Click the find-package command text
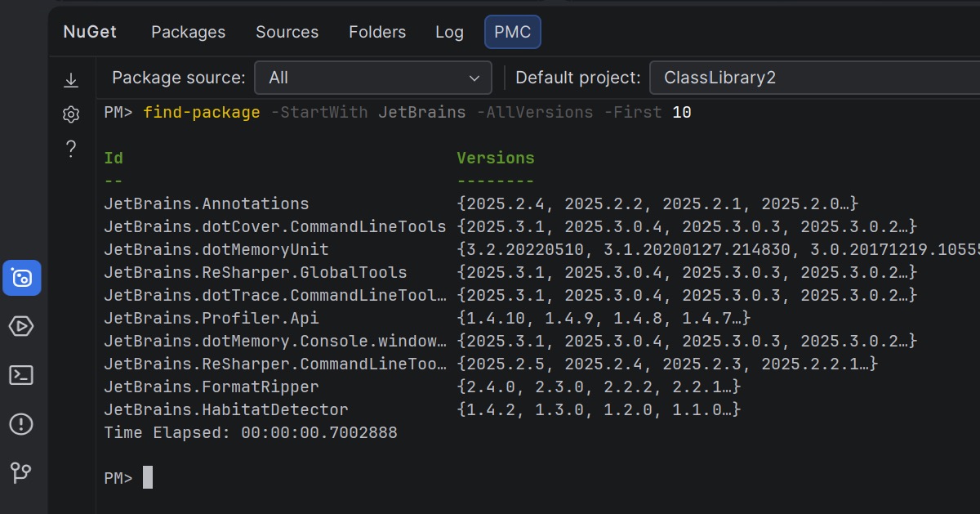This screenshot has height=514, width=980. pos(201,112)
